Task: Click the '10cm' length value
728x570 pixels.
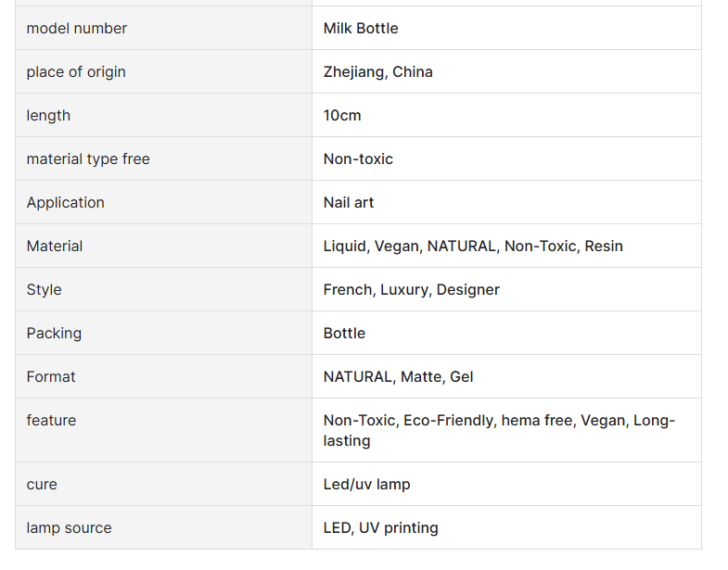Action: 341,116
